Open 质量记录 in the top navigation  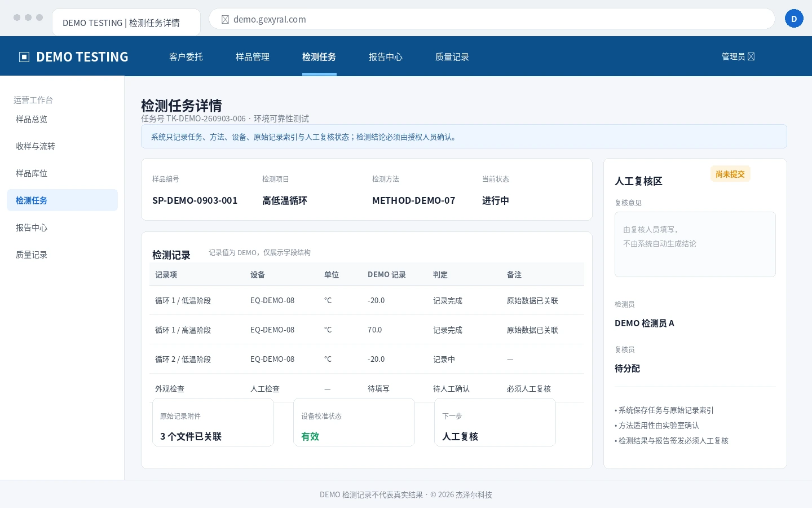coord(452,56)
